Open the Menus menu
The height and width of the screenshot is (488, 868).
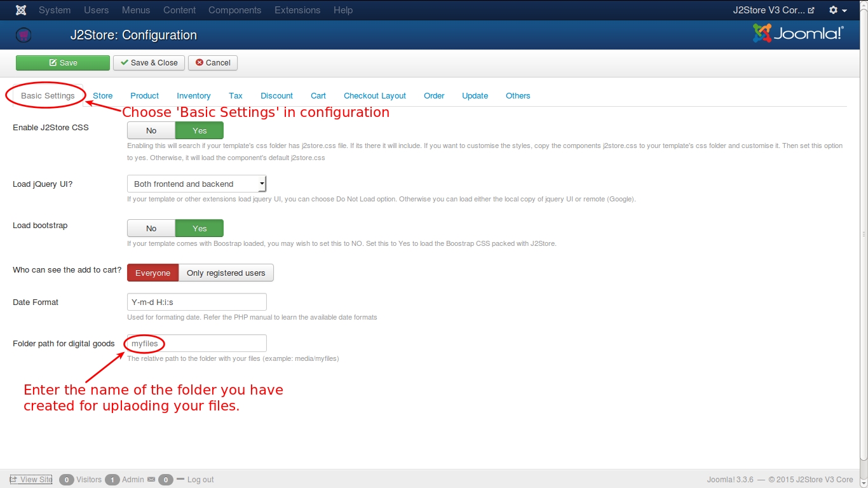(x=136, y=10)
